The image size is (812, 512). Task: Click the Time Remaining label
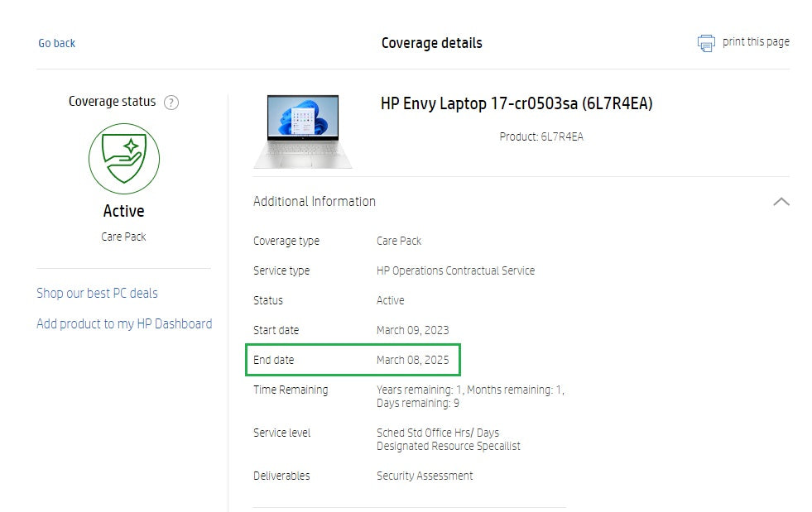291,390
